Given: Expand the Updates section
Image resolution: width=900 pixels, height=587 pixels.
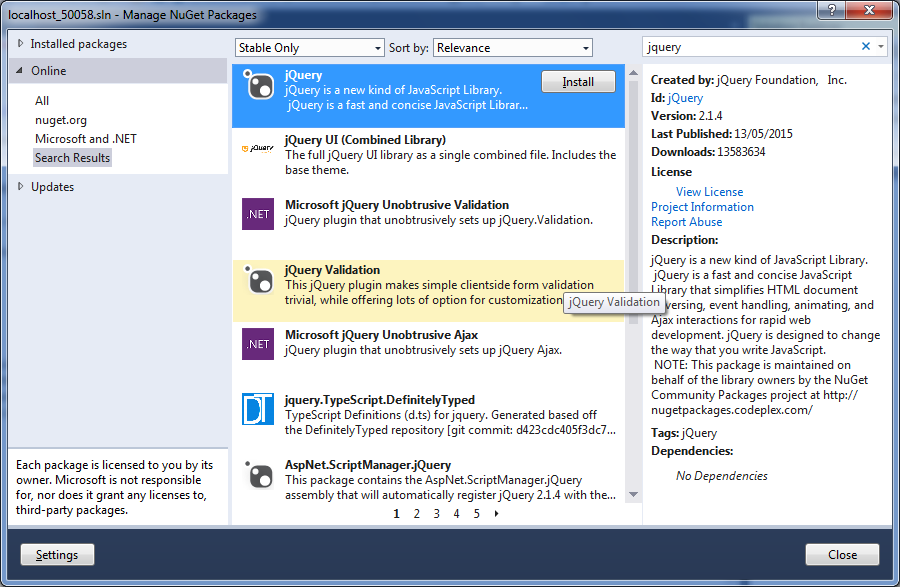Looking at the screenshot, I should [x=22, y=187].
